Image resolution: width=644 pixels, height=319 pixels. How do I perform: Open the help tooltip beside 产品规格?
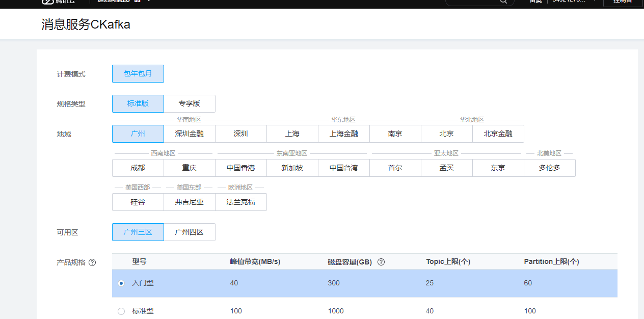point(92,263)
